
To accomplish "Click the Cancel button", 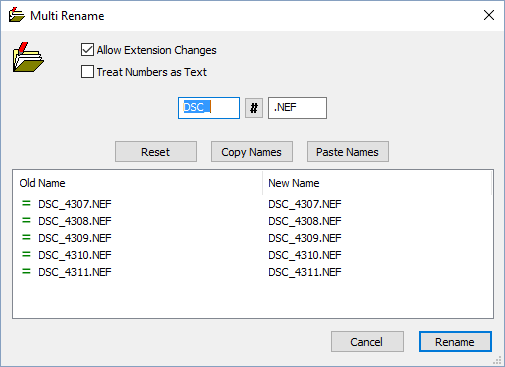I will [x=367, y=342].
